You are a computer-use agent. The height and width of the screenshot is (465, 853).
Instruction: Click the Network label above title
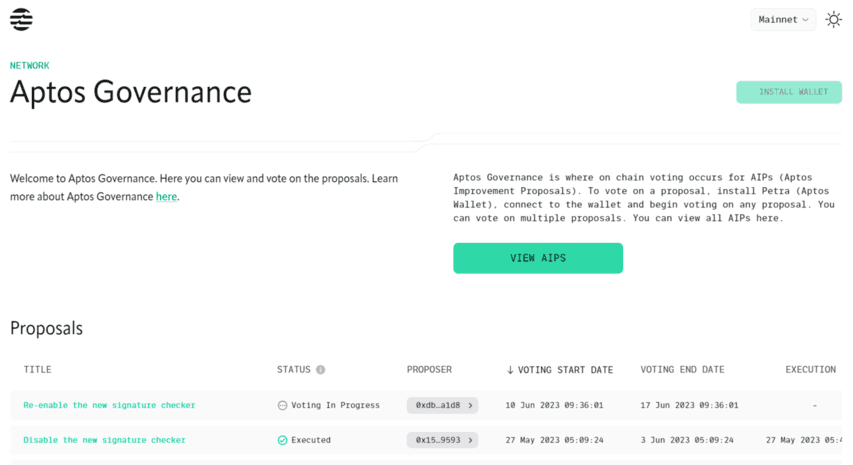[x=29, y=66]
